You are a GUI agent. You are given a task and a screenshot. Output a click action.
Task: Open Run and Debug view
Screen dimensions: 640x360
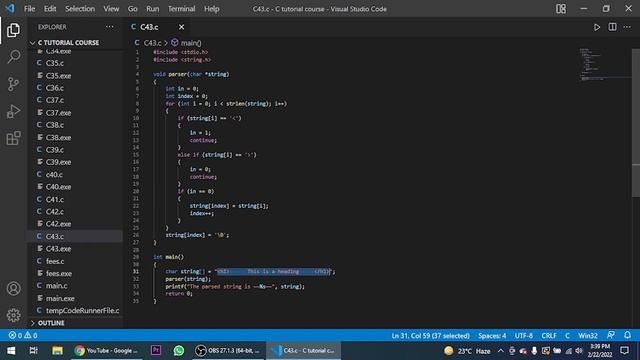tap(13, 111)
